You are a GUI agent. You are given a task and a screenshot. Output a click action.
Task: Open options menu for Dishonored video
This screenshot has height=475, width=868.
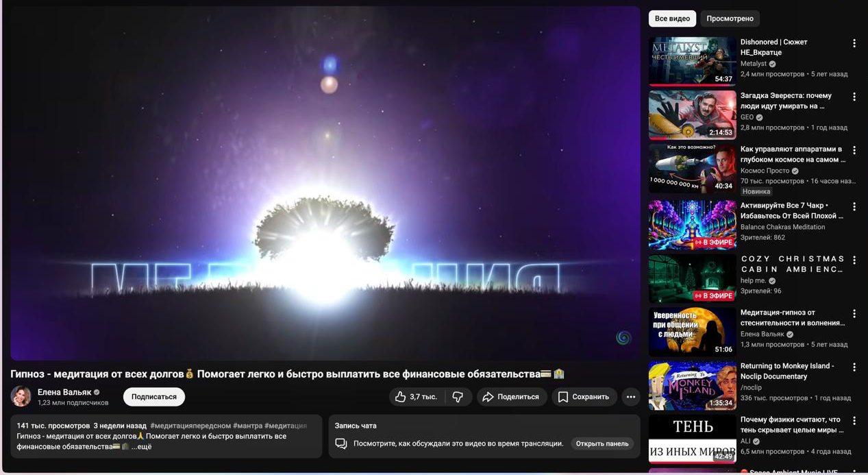(x=854, y=43)
